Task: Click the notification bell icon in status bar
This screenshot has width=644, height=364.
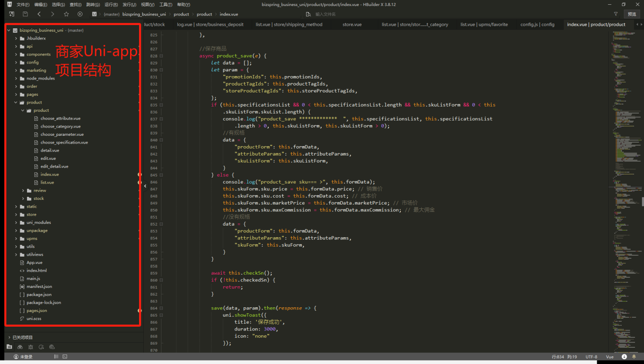Action: [x=634, y=357]
